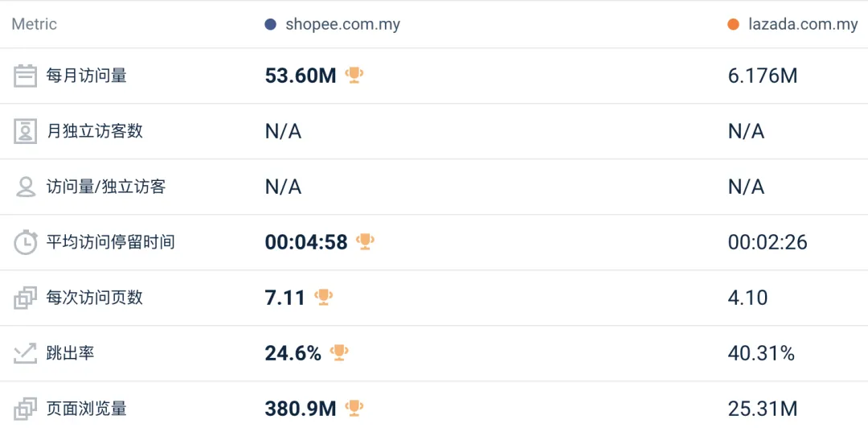Open the shopee.com.my column header link
This screenshot has width=868, height=436.
pos(342,24)
